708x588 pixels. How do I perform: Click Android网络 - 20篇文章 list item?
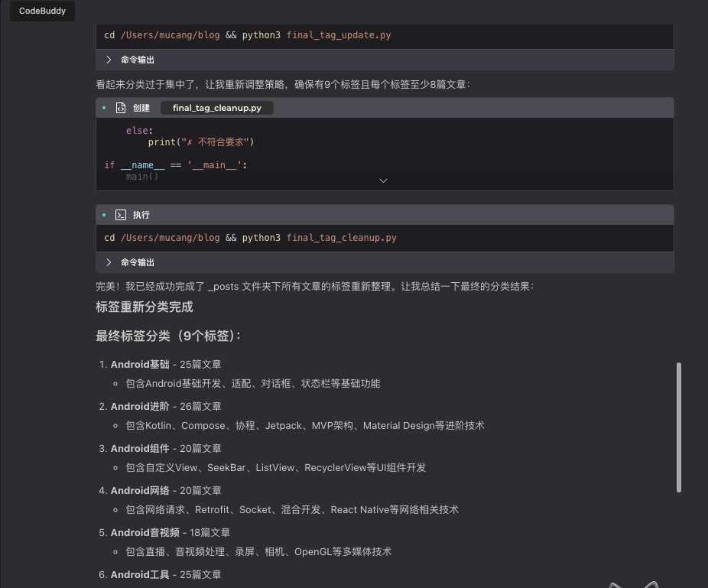(x=166, y=490)
